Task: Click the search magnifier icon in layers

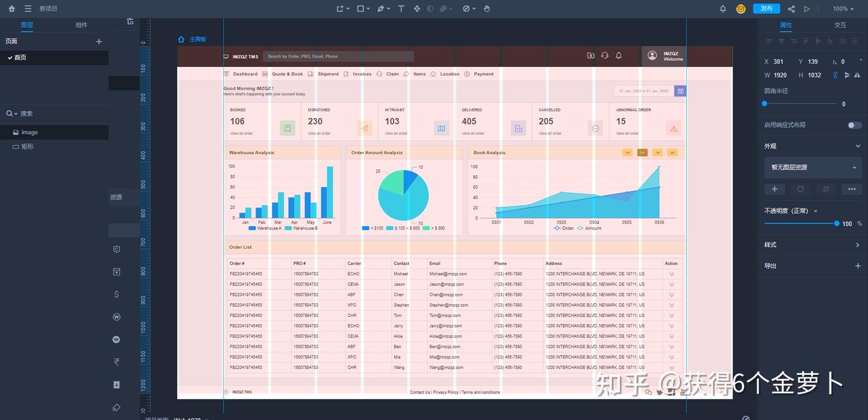Action: click(x=10, y=113)
